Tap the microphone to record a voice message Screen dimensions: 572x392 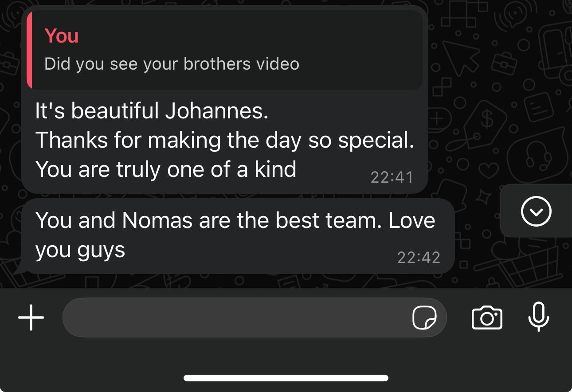click(539, 317)
